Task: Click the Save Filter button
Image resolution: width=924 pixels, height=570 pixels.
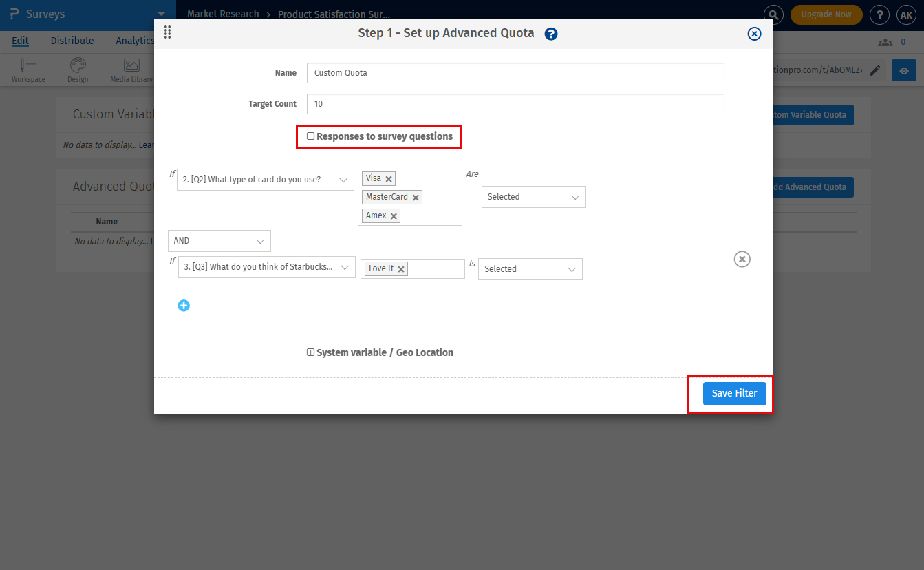Action: pyautogui.click(x=734, y=393)
